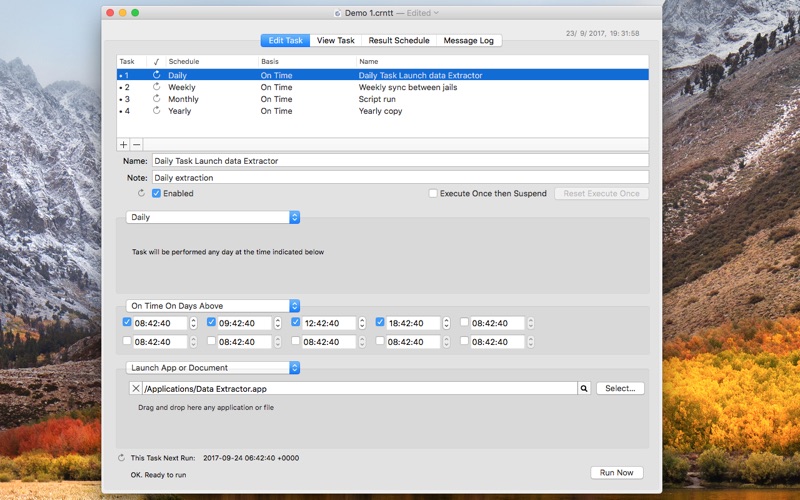Toggle the Enabled checkbox
Image resolution: width=800 pixels, height=500 pixels.
coord(157,193)
